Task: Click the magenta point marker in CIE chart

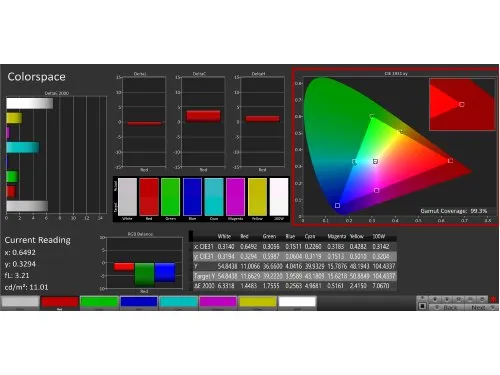Action: point(376,190)
